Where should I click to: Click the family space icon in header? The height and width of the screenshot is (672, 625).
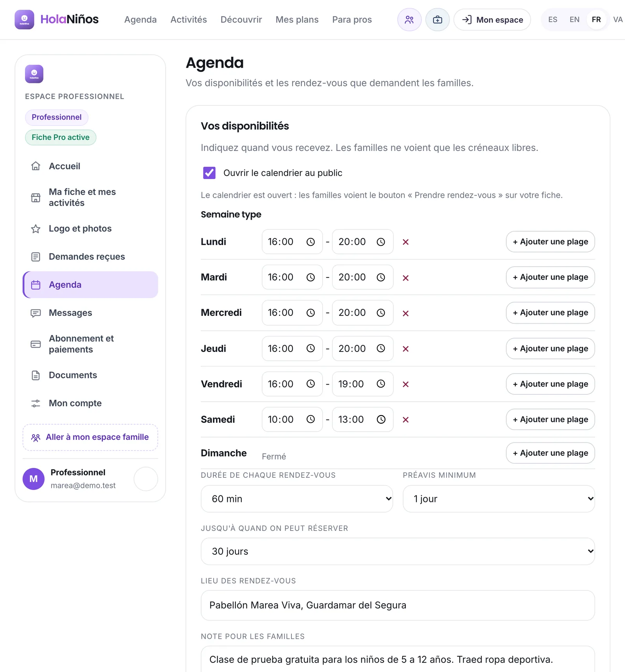coord(409,20)
